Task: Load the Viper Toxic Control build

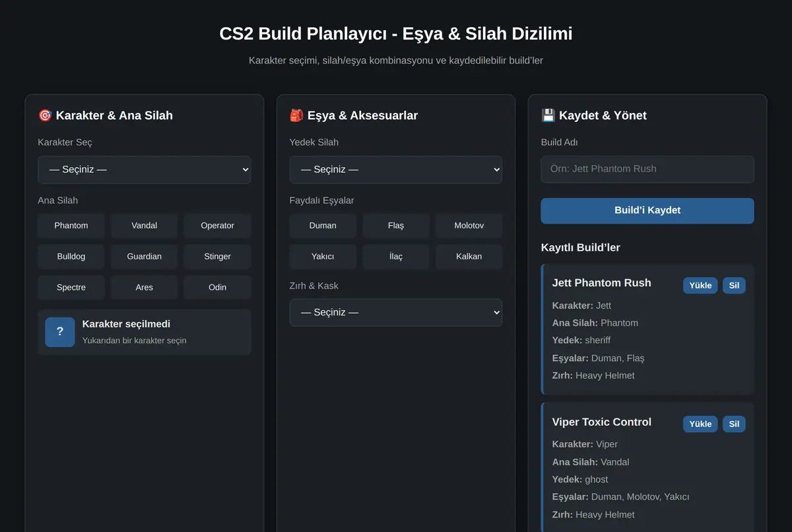Action: [x=700, y=424]
